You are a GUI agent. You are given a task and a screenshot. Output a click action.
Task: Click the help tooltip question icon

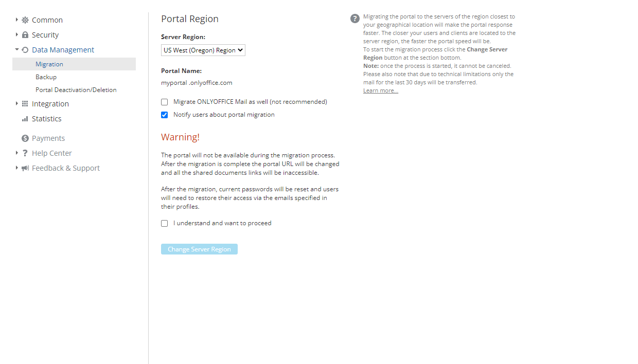coord(355,18)
